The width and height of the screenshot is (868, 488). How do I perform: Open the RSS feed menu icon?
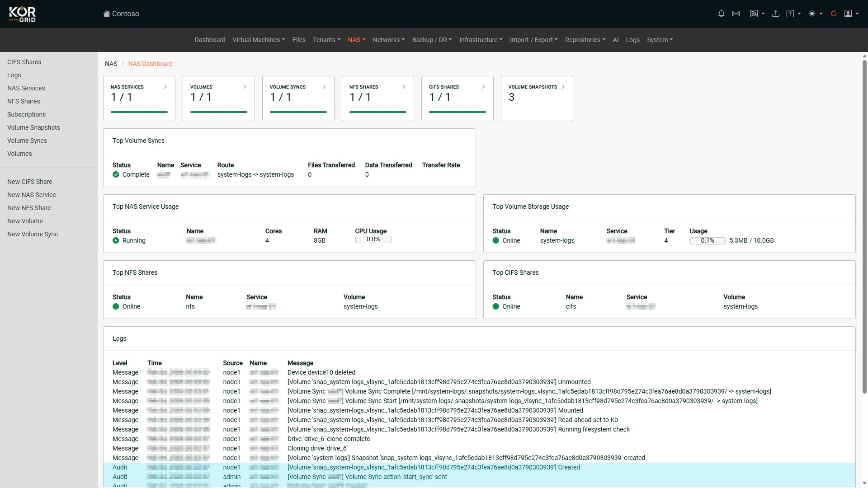757,14
